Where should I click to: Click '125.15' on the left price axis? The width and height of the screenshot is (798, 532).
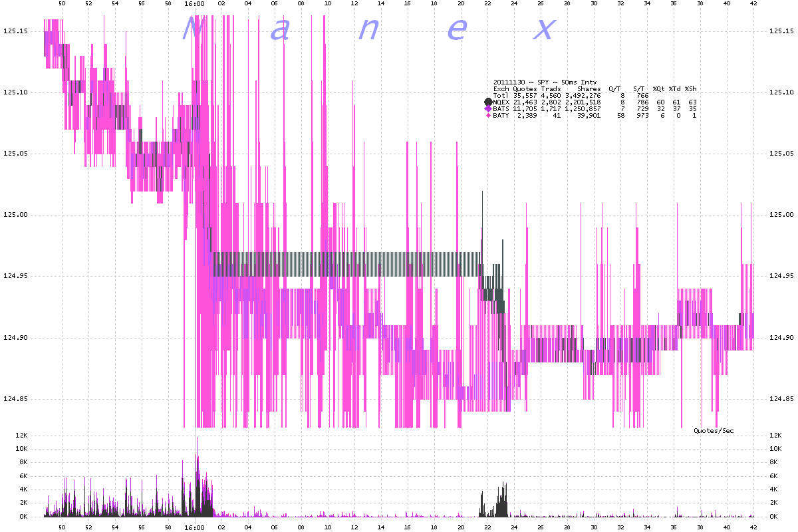(16, 31)
